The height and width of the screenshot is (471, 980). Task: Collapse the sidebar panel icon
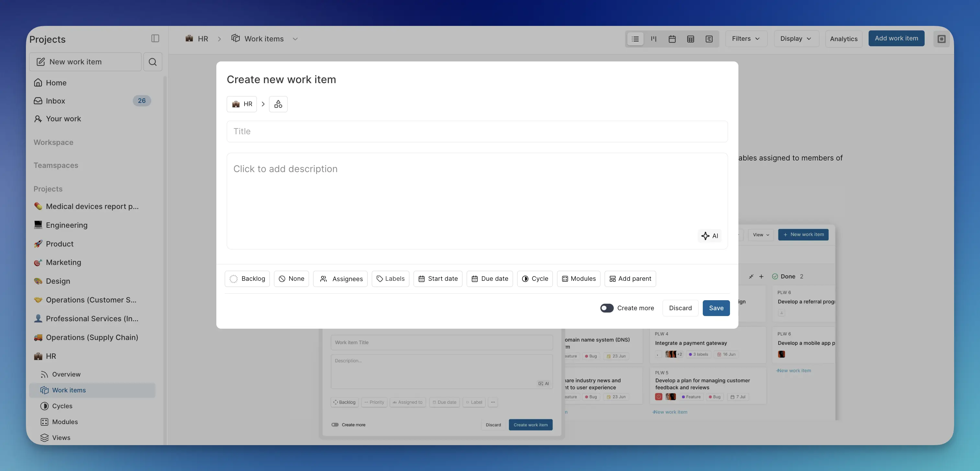155,38
